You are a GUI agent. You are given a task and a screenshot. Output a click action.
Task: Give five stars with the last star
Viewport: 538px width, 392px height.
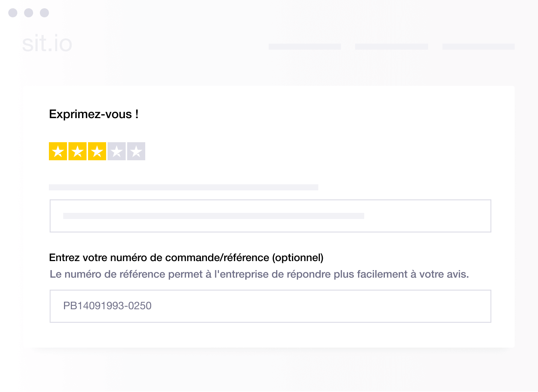(x=136, y=151)
